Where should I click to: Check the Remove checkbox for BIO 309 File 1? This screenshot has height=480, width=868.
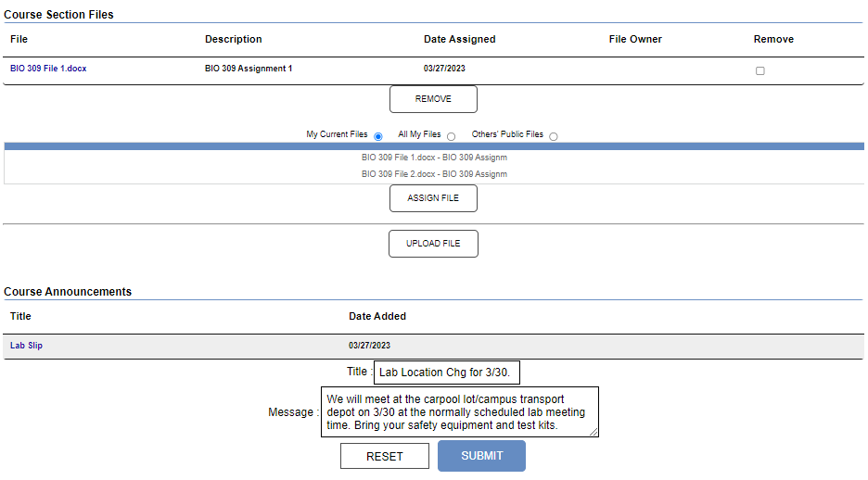pos(760,71)
